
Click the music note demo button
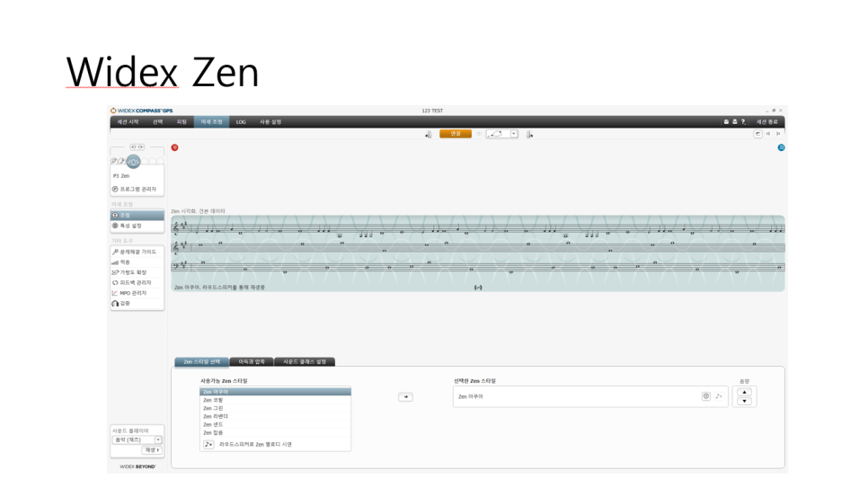pyautogui.click(x=208, y=444)
